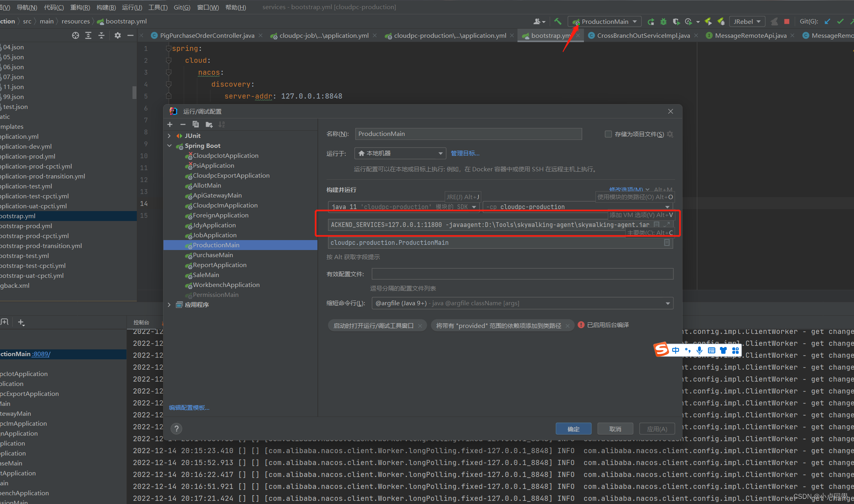This screenshot has height=504, width=854.
Task: Click 'resources' in the breadcrumb path
Action: pyautogui.click(x=76, y=21)
